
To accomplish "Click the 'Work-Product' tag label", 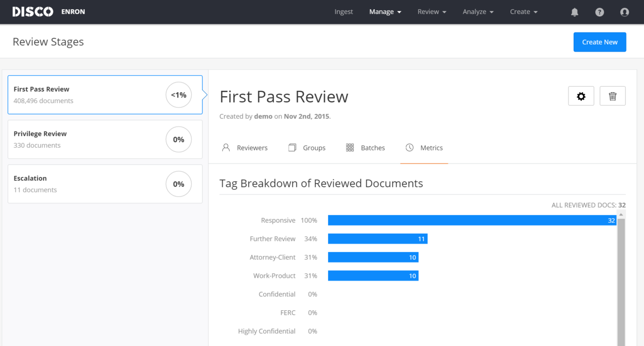I will (x=274, y=276).
